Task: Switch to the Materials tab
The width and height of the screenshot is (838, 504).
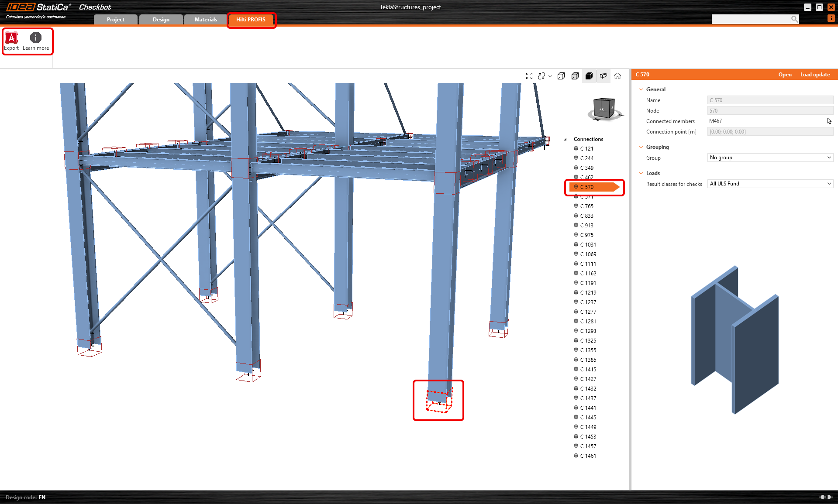Action: point(205,19)
